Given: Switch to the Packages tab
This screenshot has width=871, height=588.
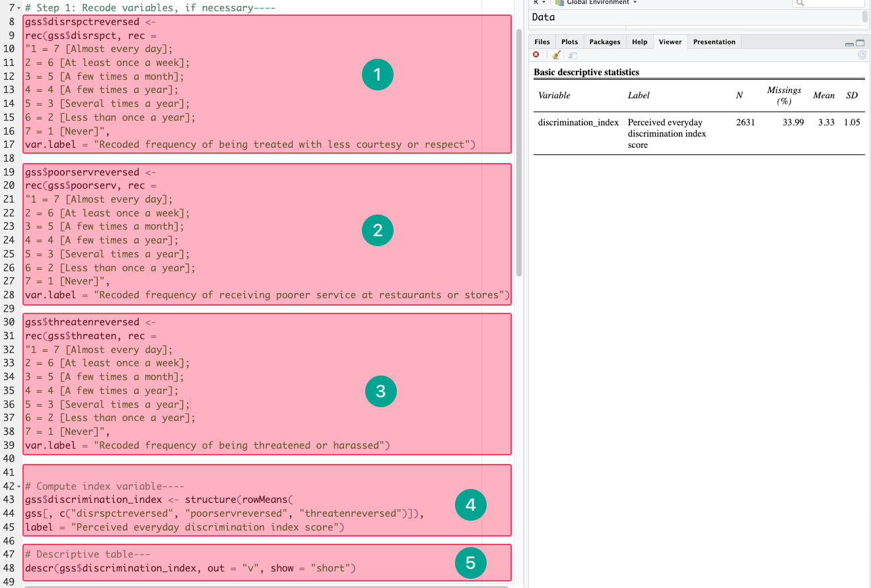Looking at the screenshot, I should (x=605, y=42).
